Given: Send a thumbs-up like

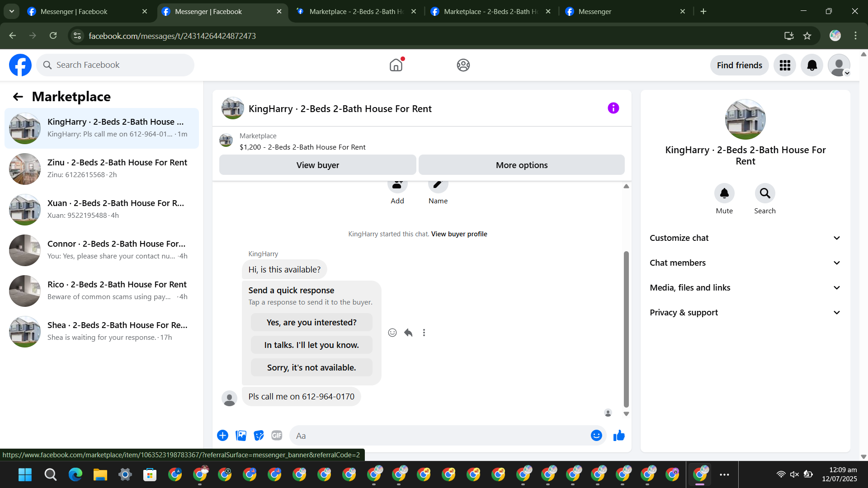Looking at the screenshot, I should 619,435.
